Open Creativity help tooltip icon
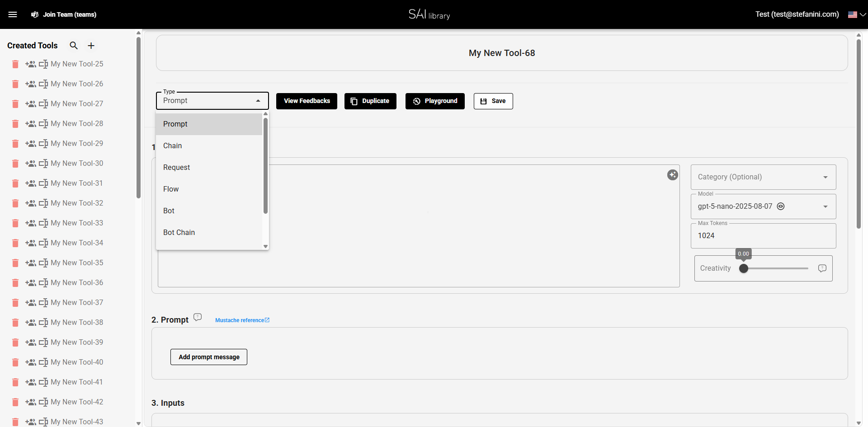Screen dimensions: 868x427 822,268
